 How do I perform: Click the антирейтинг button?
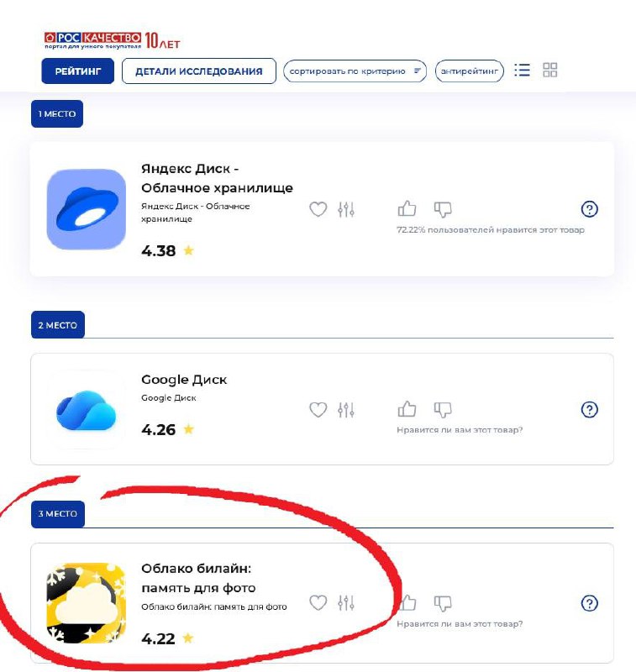[470, 71]
